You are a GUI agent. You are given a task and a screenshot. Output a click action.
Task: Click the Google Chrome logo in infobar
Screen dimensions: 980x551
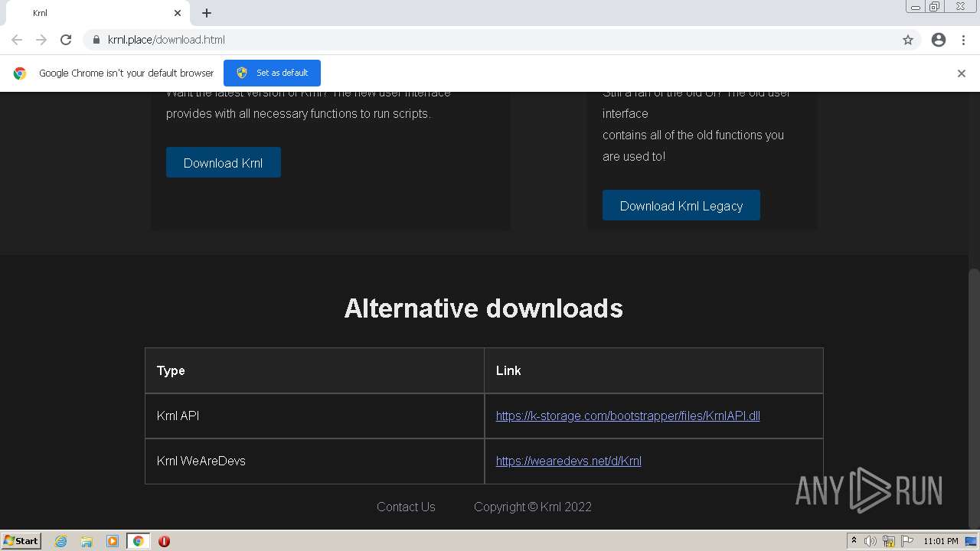tap(20, 73)
